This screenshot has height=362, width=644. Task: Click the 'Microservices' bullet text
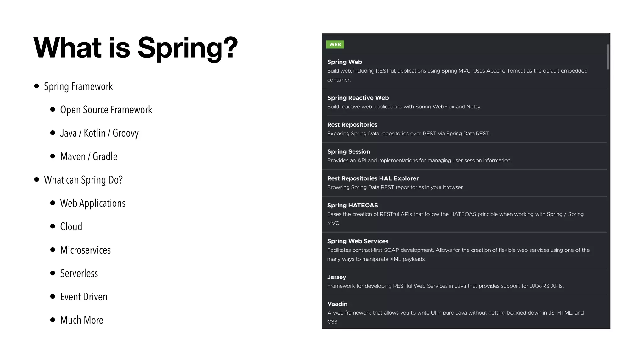tap(85, 250)
